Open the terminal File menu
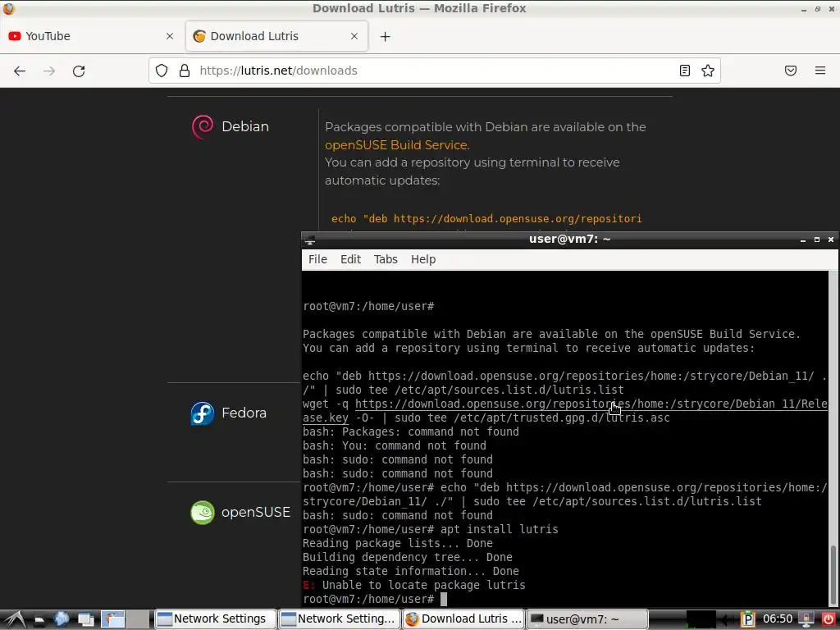This screenshot has width=840, height=630. 317,259
